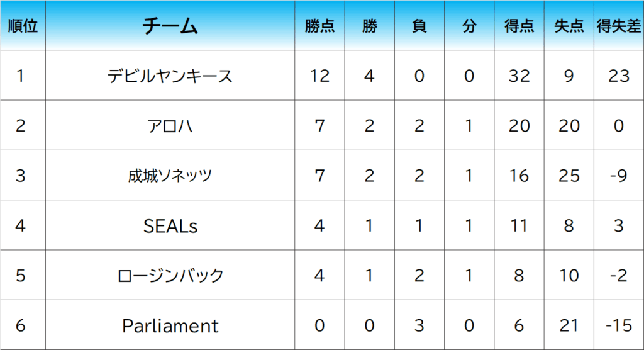The width and height of the screenshot is (644, 350).
Task: Select SEALs goals scored value 11
Action: coord(519,225)
